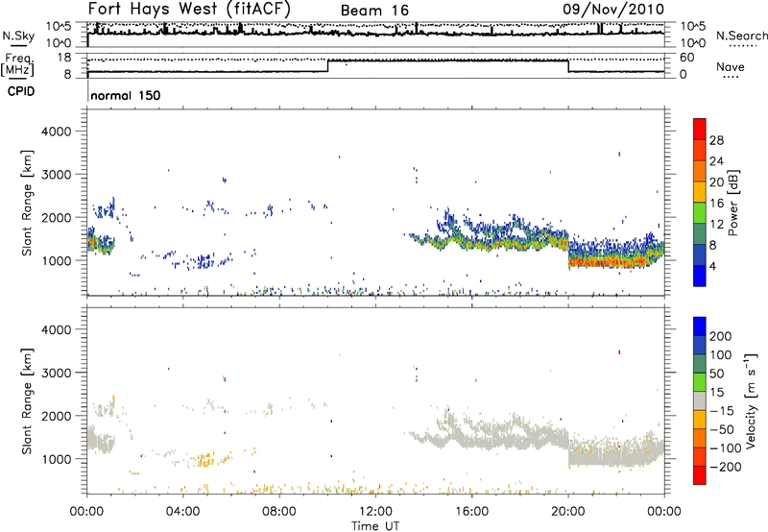This screenshot has height=532, width=768.
Task: Click the '200' velocity colorbar tick
Action: 721,336
